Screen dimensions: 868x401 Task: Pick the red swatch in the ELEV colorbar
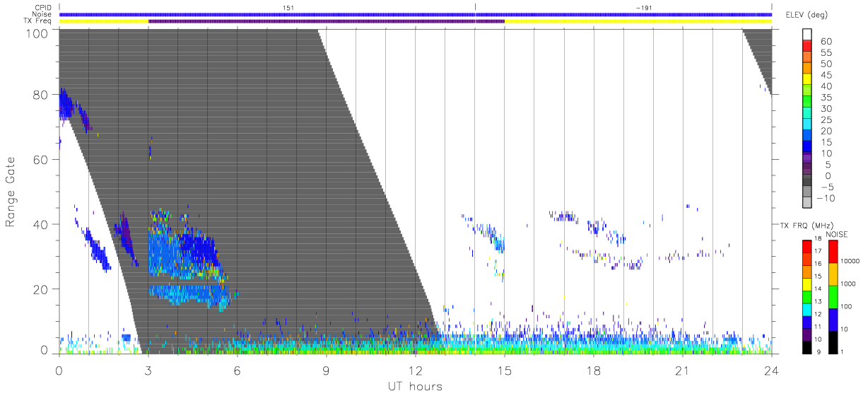[807, 46]
